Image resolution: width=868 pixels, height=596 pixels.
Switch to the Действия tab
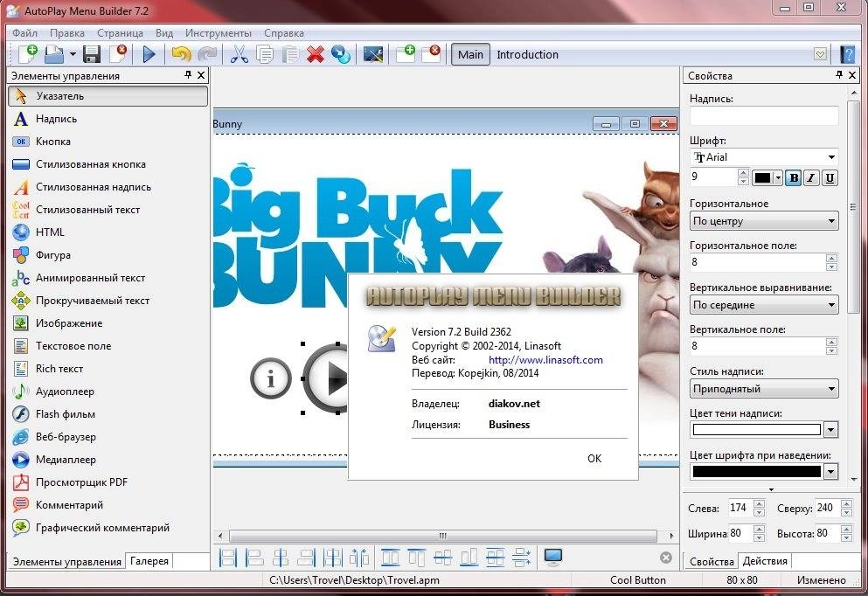pyautogui.click(x=765, y=560)
